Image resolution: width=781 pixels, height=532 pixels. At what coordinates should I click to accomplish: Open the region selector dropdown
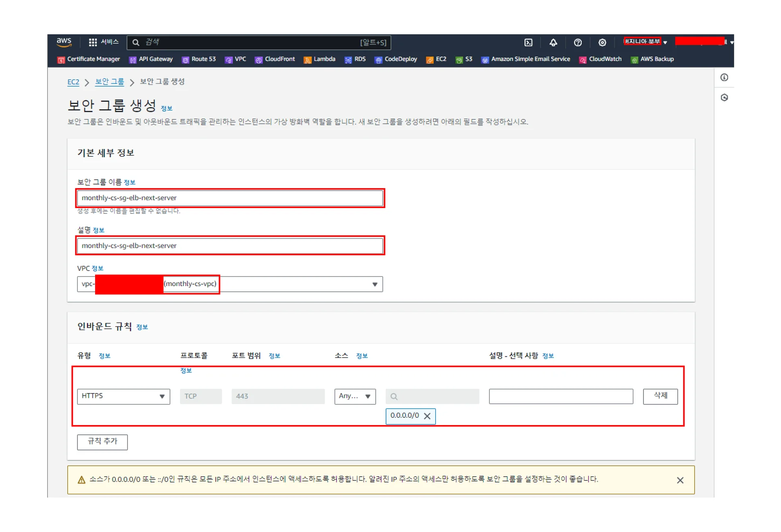(646, 42)
